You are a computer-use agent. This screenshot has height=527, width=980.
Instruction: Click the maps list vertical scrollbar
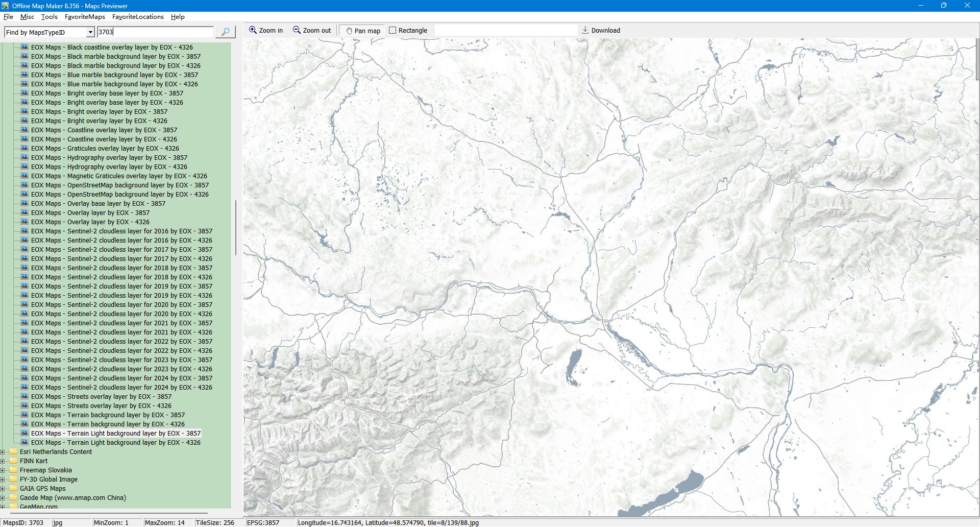(x=235, y=227)
